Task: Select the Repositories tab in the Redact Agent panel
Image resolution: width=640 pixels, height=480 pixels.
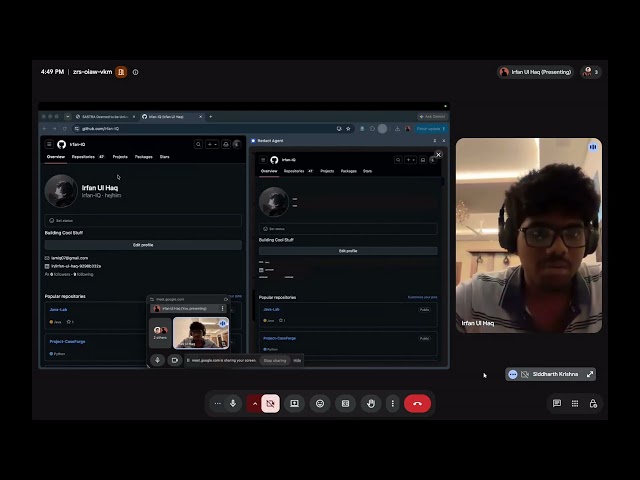Action: point(298,171)
